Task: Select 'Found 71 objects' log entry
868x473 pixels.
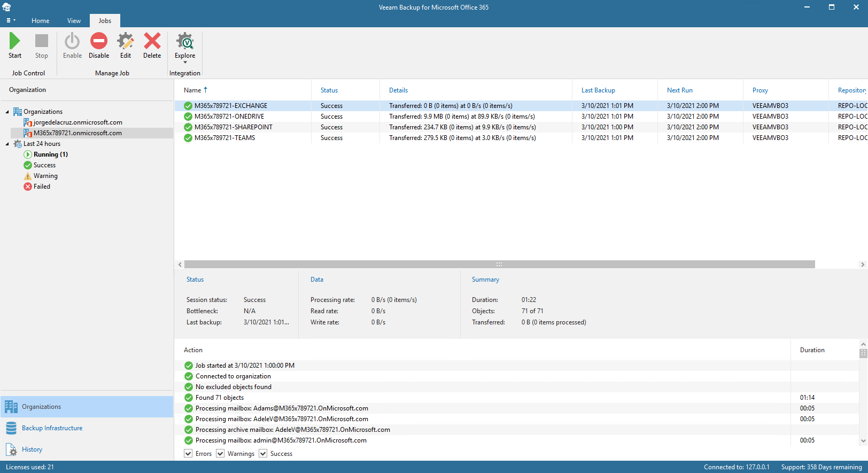Action: pos(516,398)
